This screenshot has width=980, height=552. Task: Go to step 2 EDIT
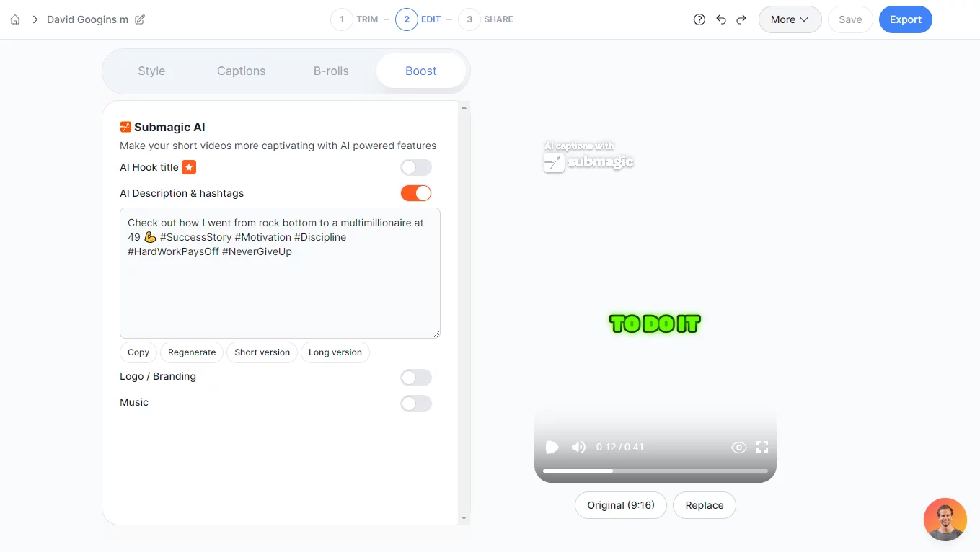tap(418, 19)
